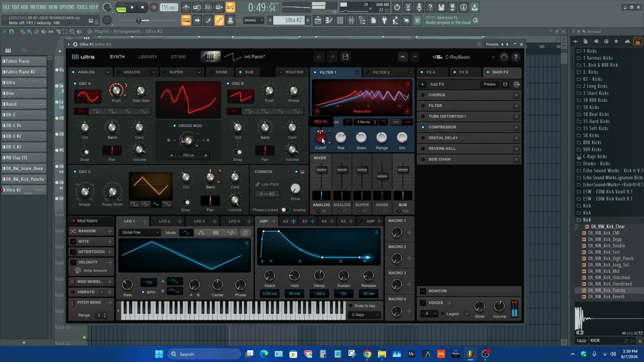Open the Mod Matrix button

(x=91, y=221)
